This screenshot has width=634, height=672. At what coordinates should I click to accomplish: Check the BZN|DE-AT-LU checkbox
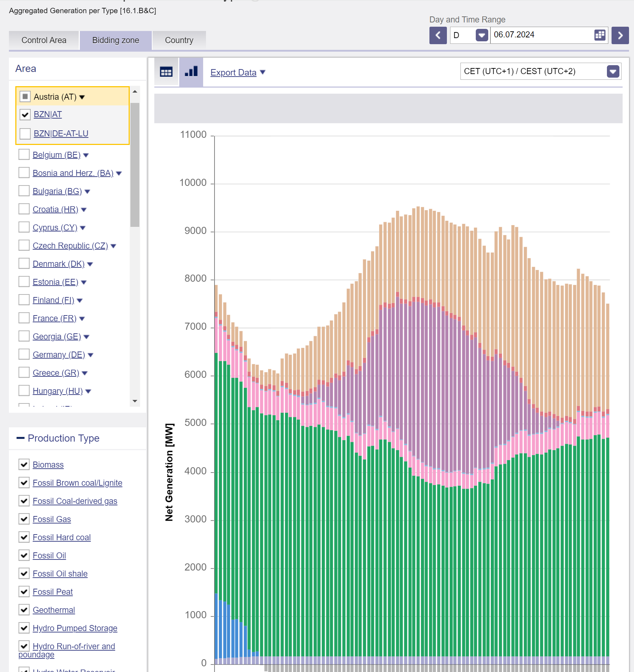click(25, 134)
